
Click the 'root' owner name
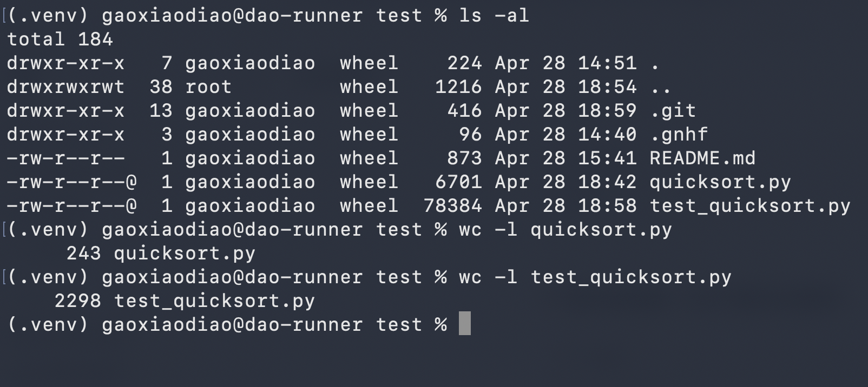[x=208, y=87]
